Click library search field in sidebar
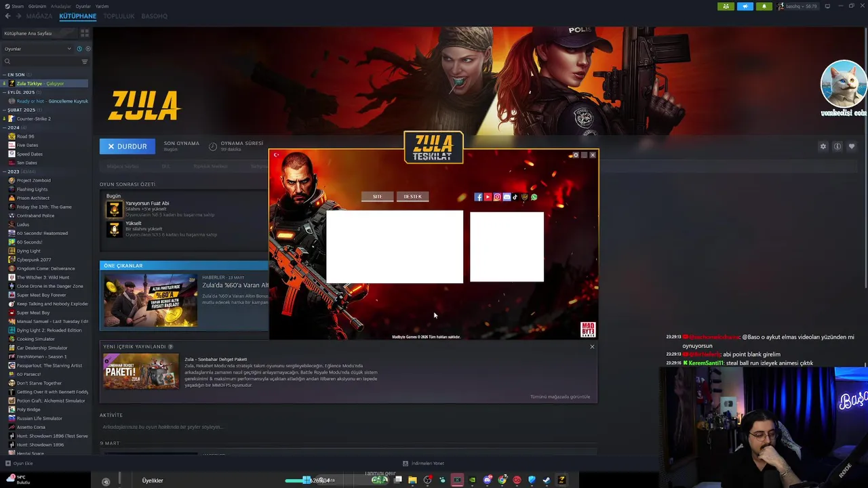868x488 pixels. tap(42, 62)
